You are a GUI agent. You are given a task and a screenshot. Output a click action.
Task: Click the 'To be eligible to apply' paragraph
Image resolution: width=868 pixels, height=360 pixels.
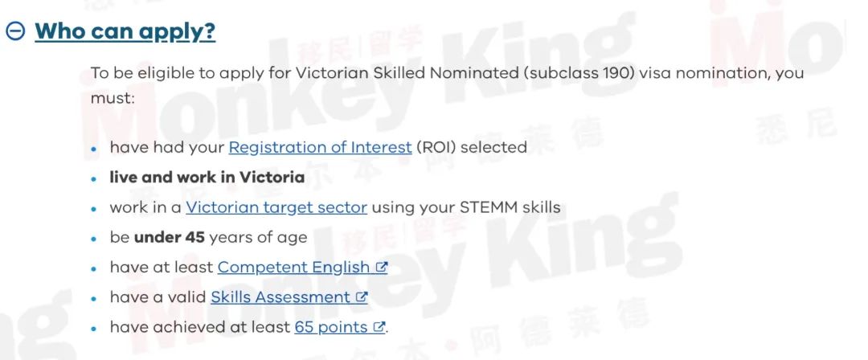tap(447, 85)
